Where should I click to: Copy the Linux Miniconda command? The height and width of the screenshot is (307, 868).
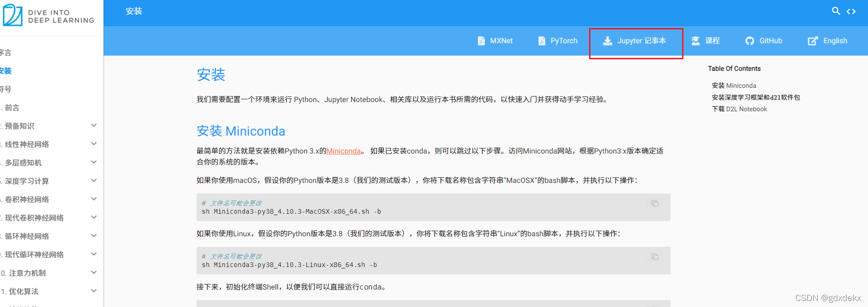[655, 256]
